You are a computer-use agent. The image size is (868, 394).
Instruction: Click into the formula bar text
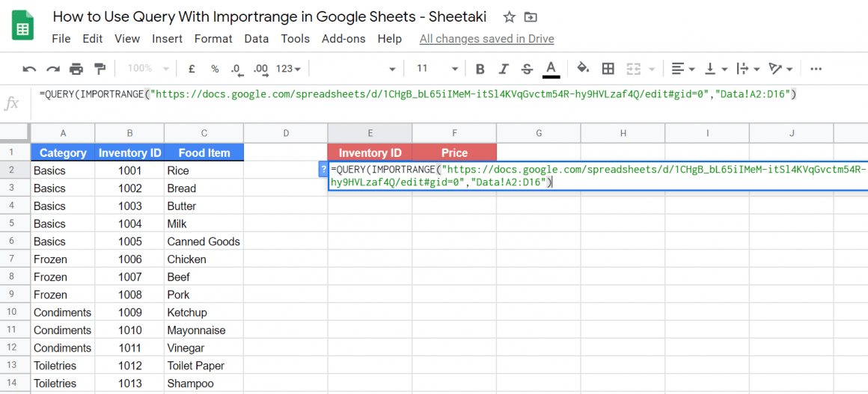click(418, 94)
